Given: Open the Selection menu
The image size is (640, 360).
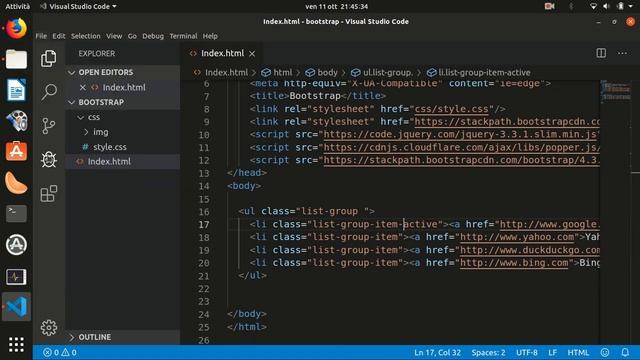Looking at the screenshot, I should (x=85, y=36).
